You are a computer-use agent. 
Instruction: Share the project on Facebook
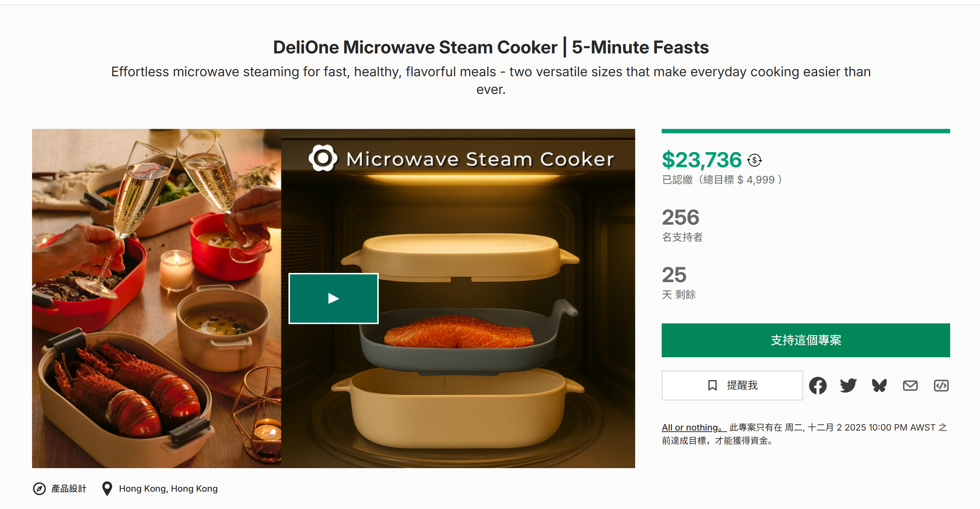[x=818, y=385]
